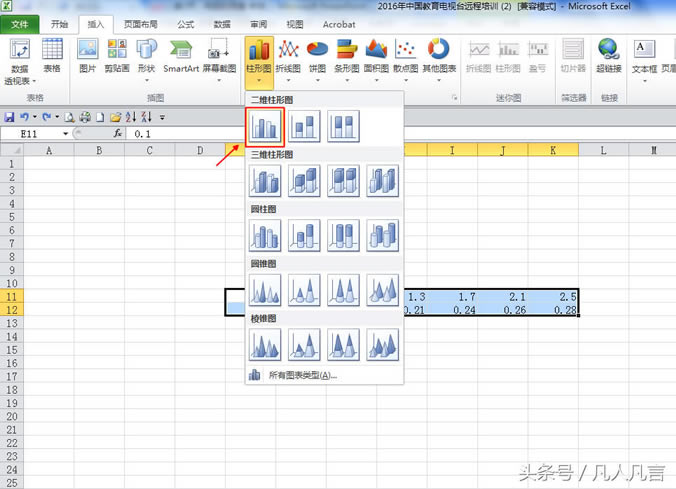Image resolution: width=676 pixels, height=489 pixels.
Task: Click the Save icon in quick access toolbar
Action: pyautogui.click(x=9, y=117)
